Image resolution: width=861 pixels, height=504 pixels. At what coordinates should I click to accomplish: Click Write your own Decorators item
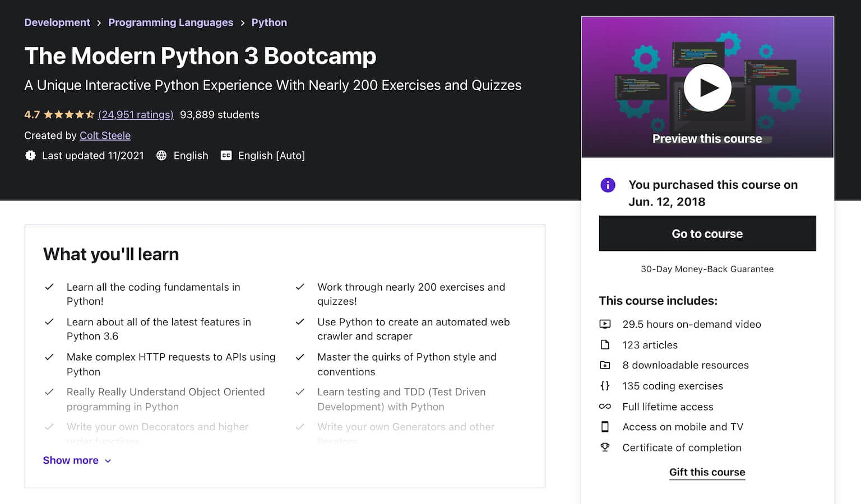click(158, 433)
